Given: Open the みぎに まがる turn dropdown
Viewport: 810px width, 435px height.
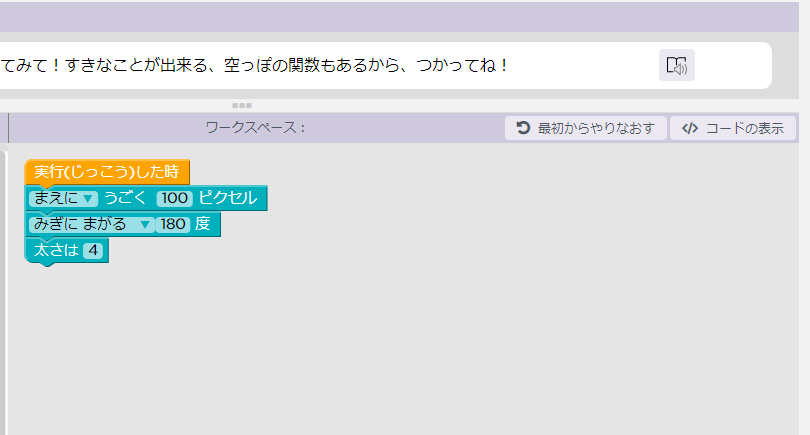Looking at the screenshot, I should [92, 224].
